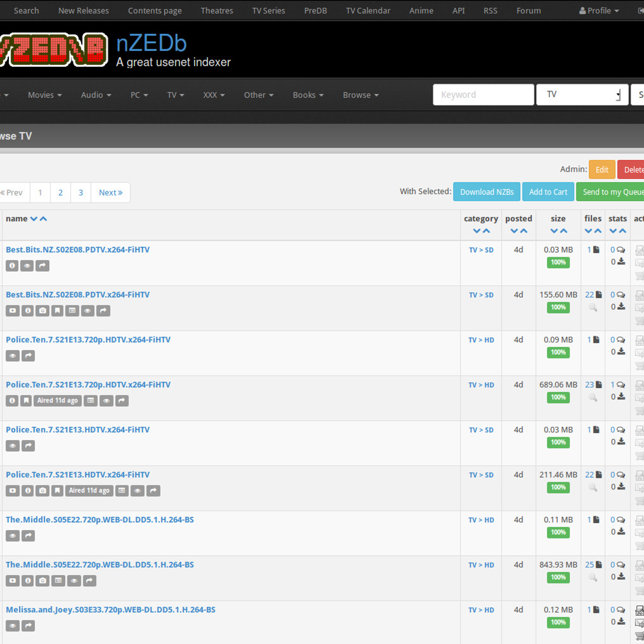Sort by size descending arrow
644x644 pixels.
coord(554,231)
